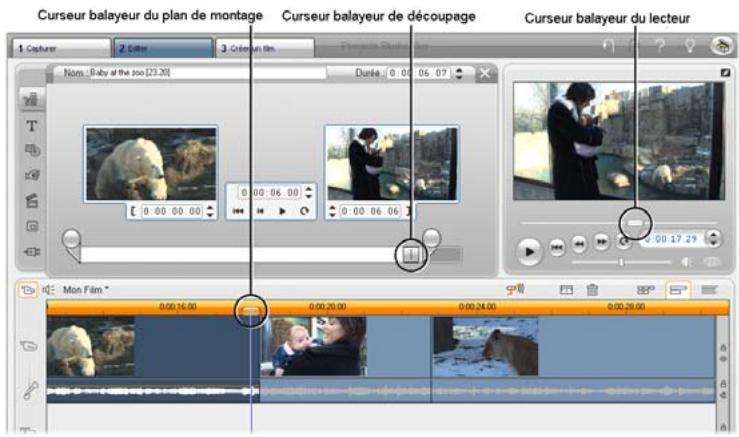
Task: Open the disc menu tool icon
Action: [32, 150]
